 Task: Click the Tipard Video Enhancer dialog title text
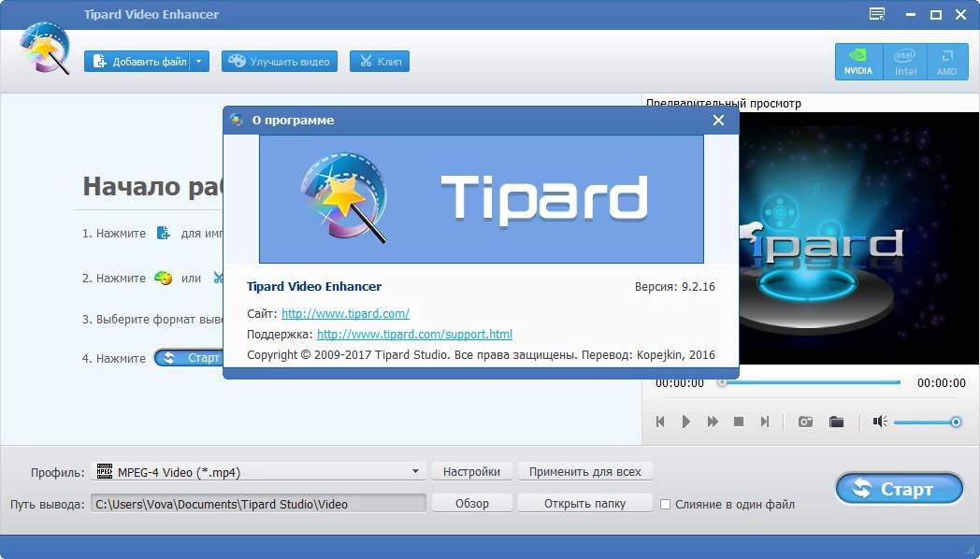(x=314, y=287)
